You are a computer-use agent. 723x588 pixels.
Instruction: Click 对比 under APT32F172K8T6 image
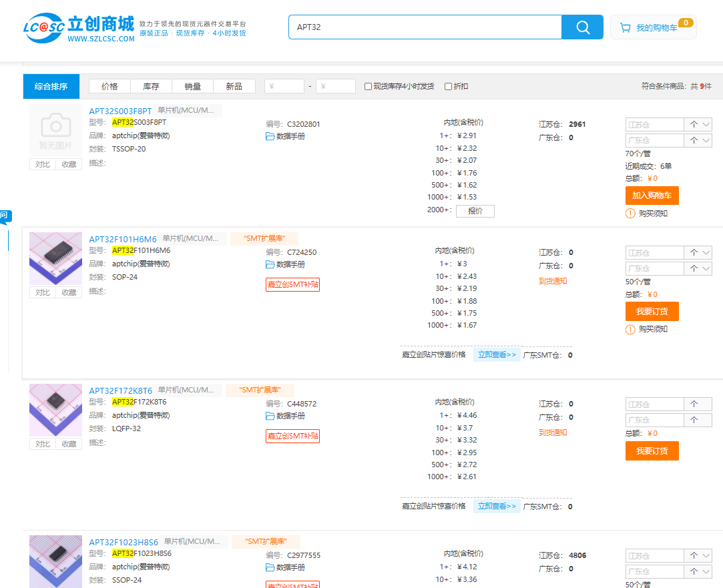pos(43,445)
